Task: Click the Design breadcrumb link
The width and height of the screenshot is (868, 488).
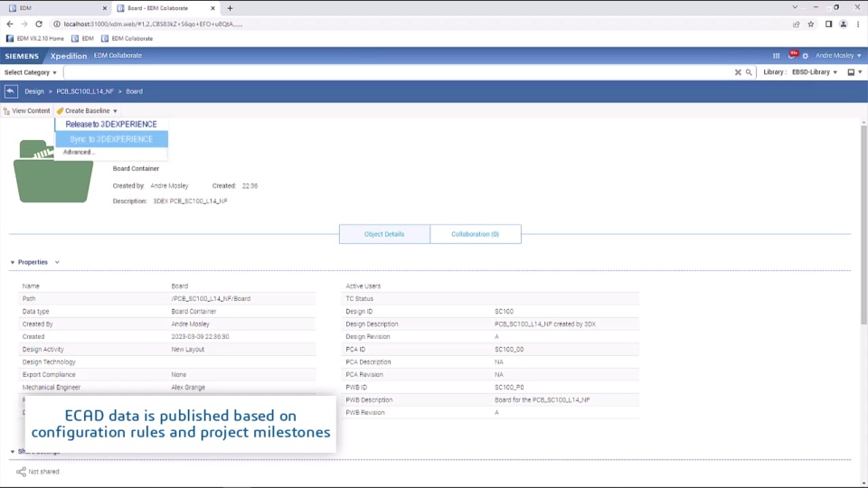Action: [33, 91]
